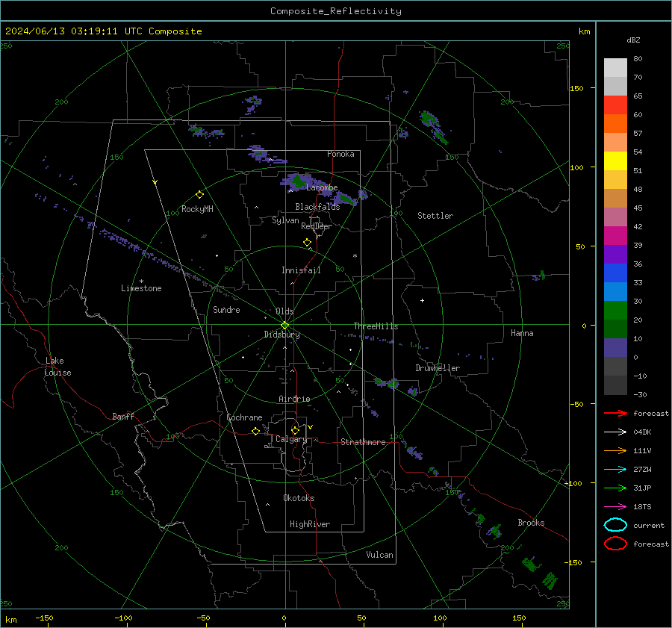
Task: Click the RedDeer city label
Action: [317, 226]
